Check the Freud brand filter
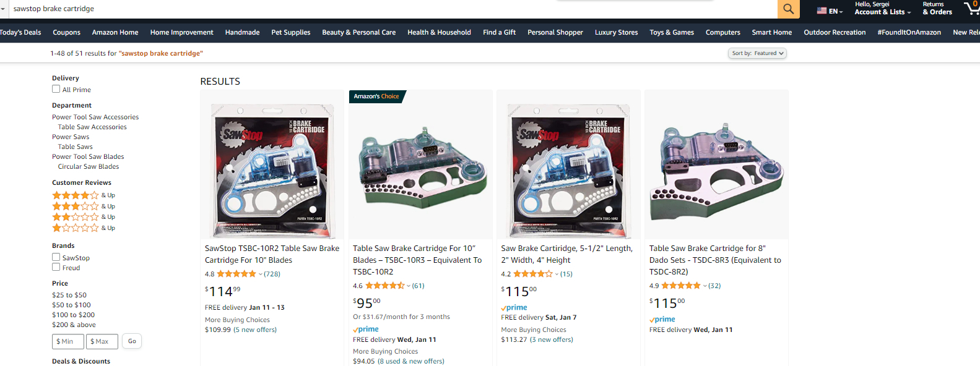Screen dimensions: 980x366 click(56, 267)
